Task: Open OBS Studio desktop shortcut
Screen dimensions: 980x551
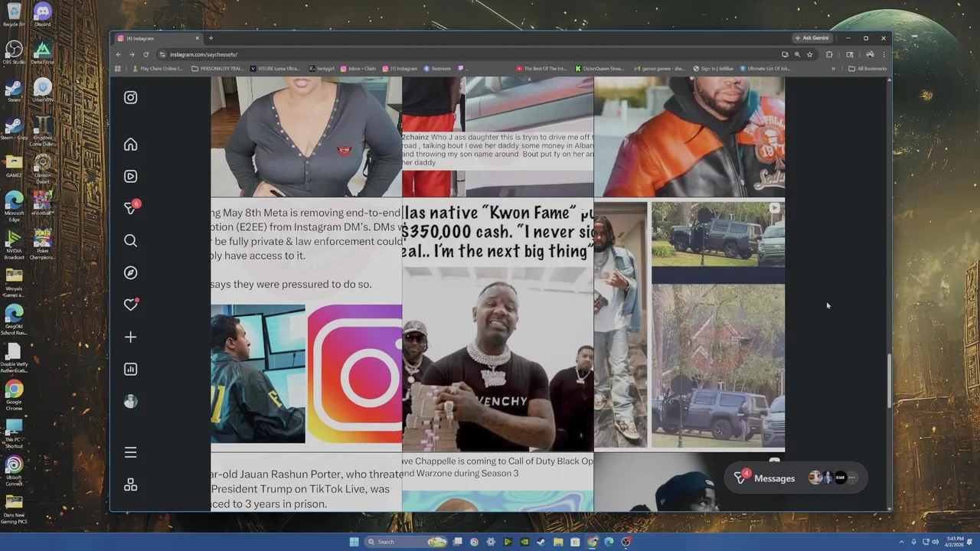Action: 14,52
